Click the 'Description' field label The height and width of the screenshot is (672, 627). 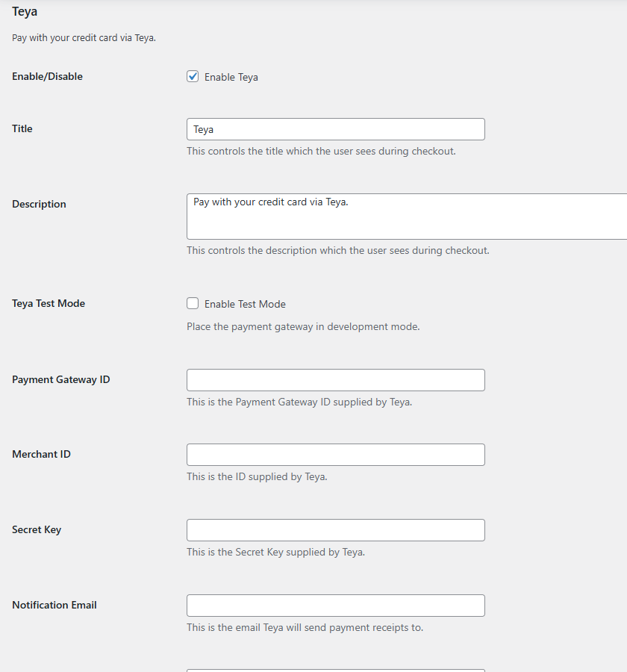[x=39, y=204]
